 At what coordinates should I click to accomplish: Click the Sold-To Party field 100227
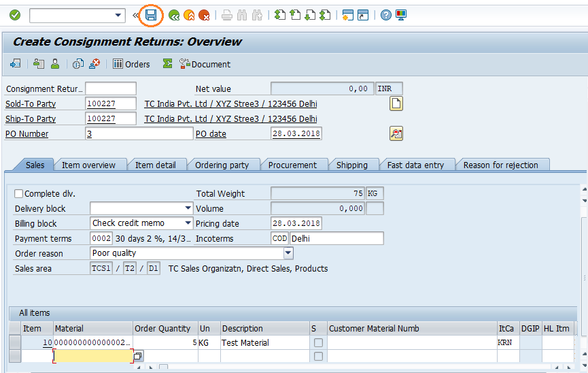(111, 103)
